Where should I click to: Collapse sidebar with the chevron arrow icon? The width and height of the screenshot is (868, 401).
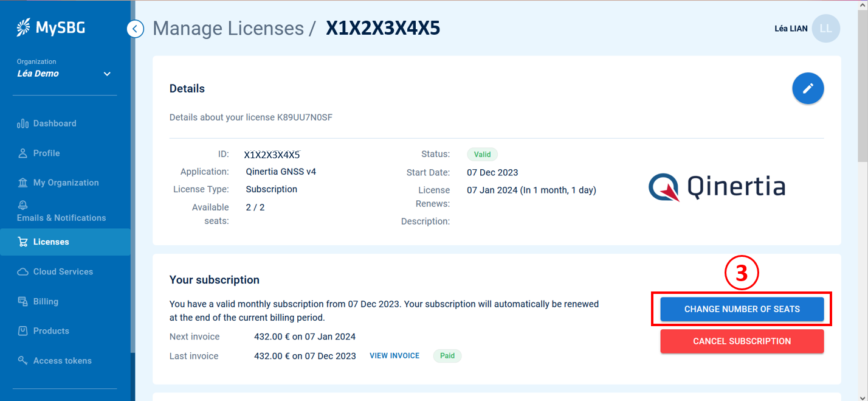pyautogui.click(x=136, y=29)
